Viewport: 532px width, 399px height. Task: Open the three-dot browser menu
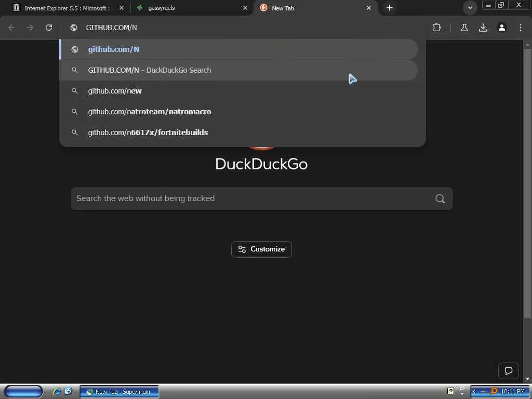click(521, 28)
